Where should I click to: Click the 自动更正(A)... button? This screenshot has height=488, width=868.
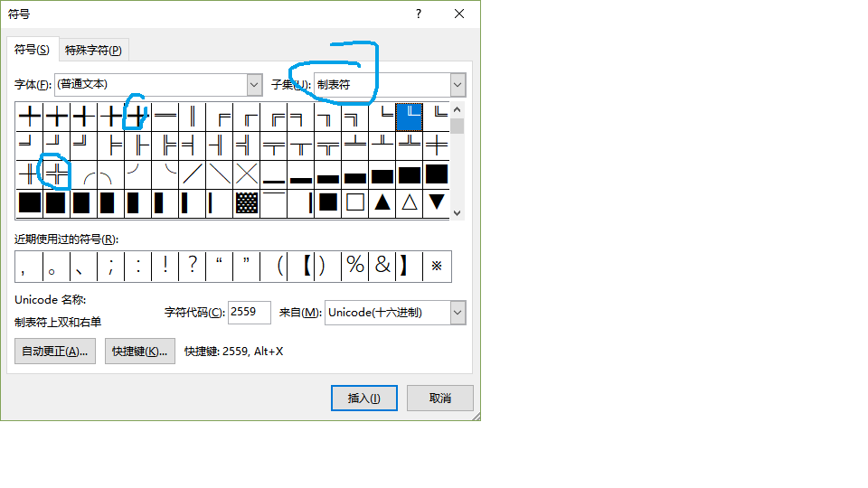point(55,352)
